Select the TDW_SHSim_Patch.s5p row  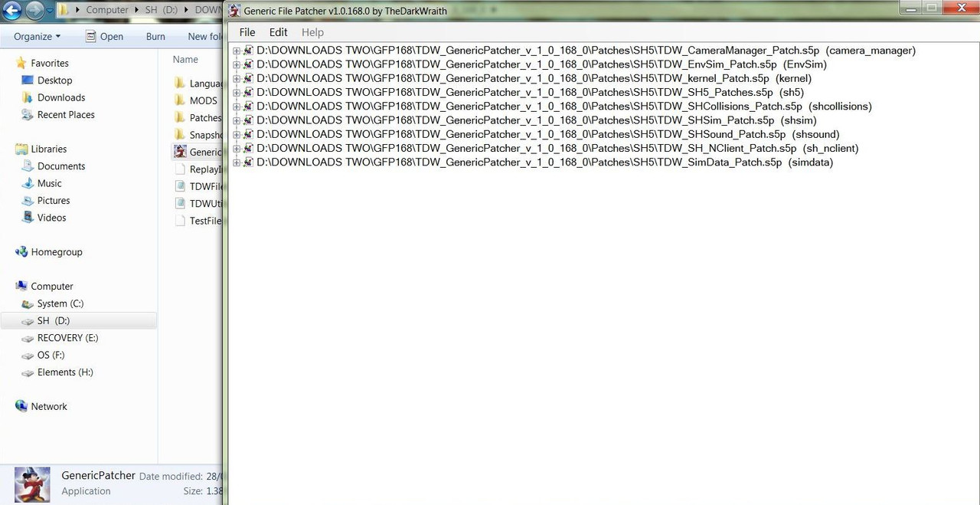click(536, 120)
